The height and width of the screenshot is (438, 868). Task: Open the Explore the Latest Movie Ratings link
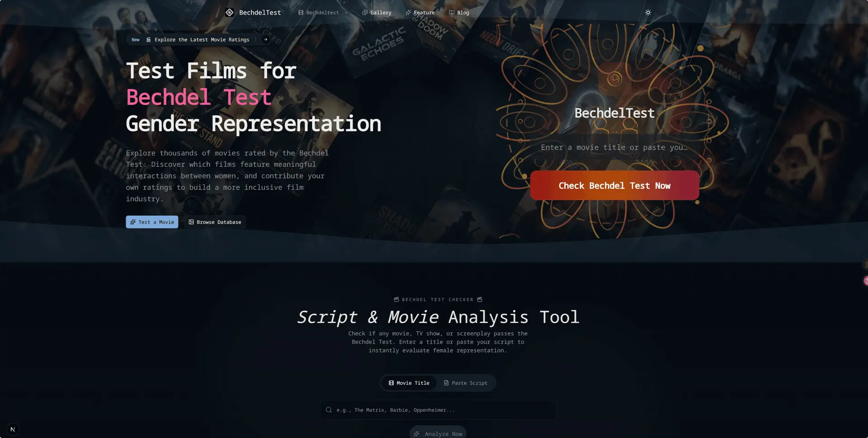click(198, 40)
